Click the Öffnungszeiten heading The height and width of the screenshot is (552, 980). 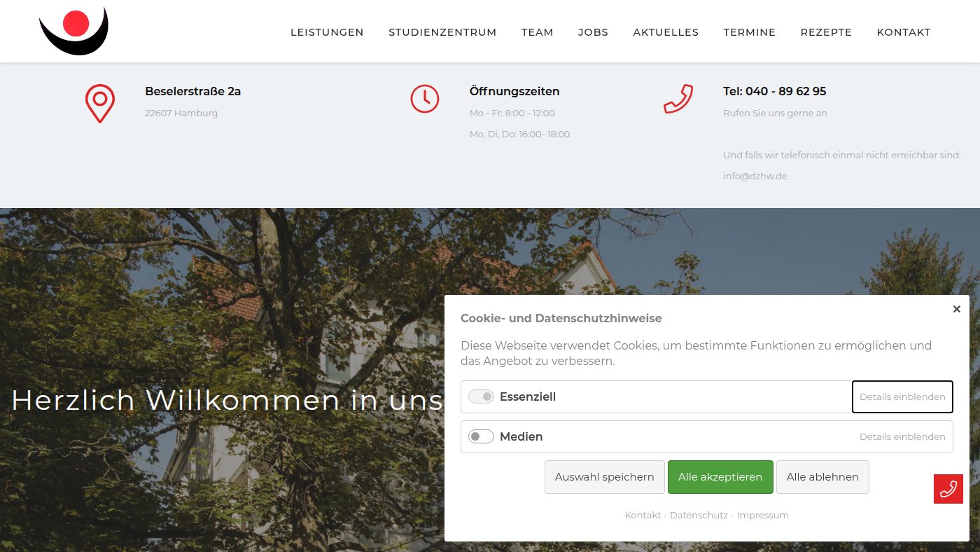tap(514, 91)
